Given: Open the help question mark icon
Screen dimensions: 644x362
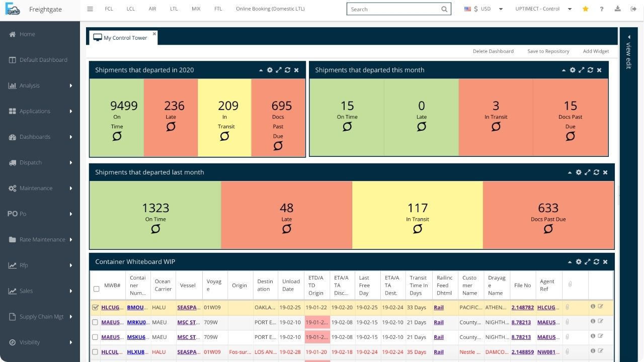Looking at the screenshot, I should coord(601,9).
